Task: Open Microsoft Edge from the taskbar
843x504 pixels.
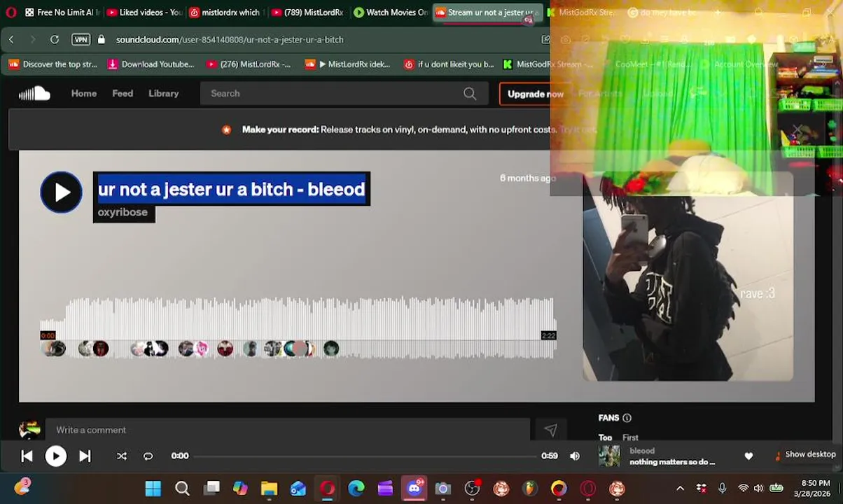Action: point(356,489)
